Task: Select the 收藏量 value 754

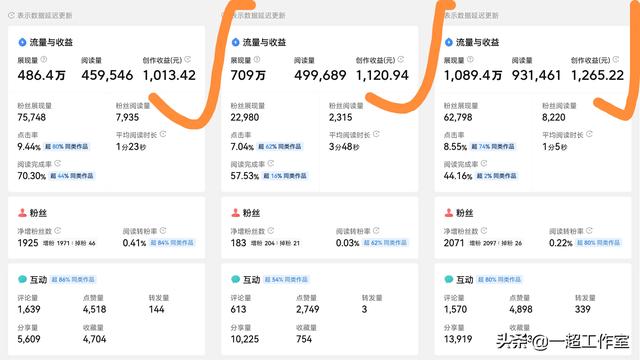Action: tap(304, 339)
